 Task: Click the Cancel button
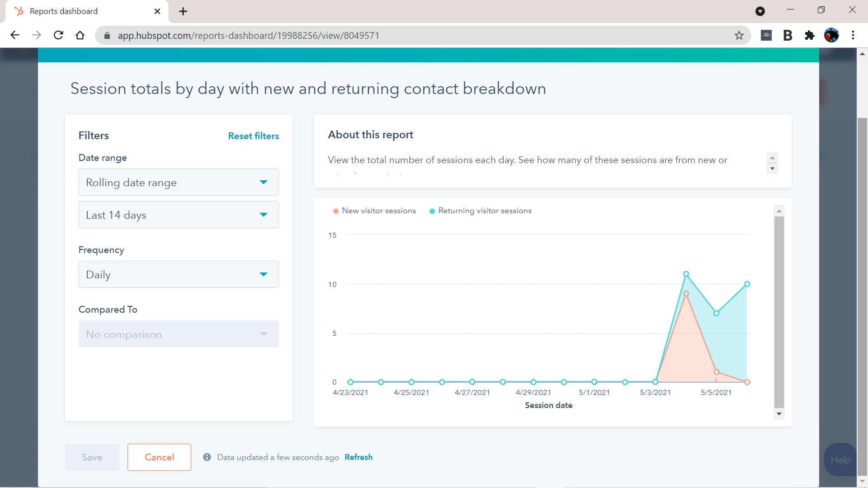pos(159,457)
